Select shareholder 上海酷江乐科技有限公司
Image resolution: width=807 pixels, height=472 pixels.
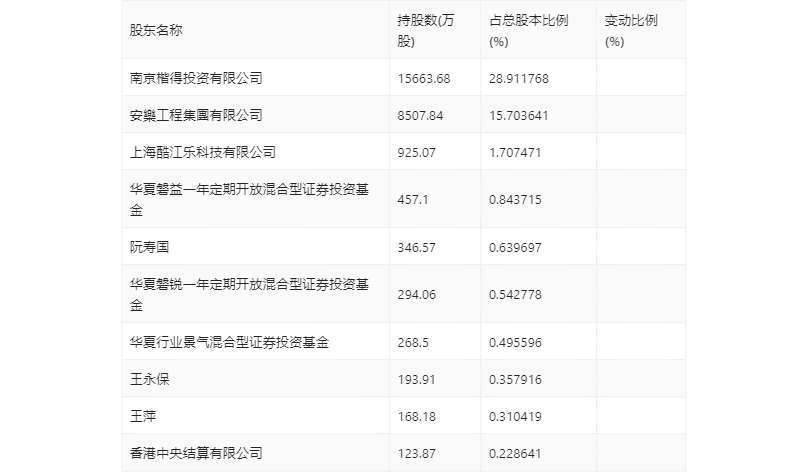pyautogui.click(x=203, y=152)
